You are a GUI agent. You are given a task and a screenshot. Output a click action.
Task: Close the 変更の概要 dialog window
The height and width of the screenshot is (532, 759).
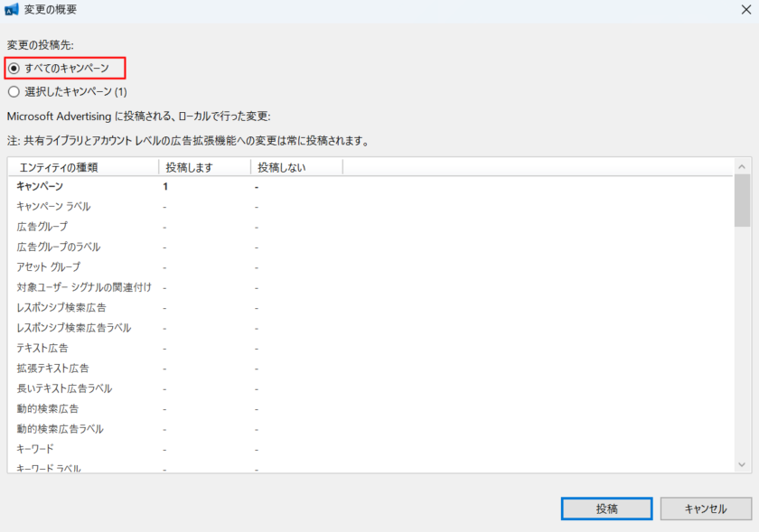point(743,11)
